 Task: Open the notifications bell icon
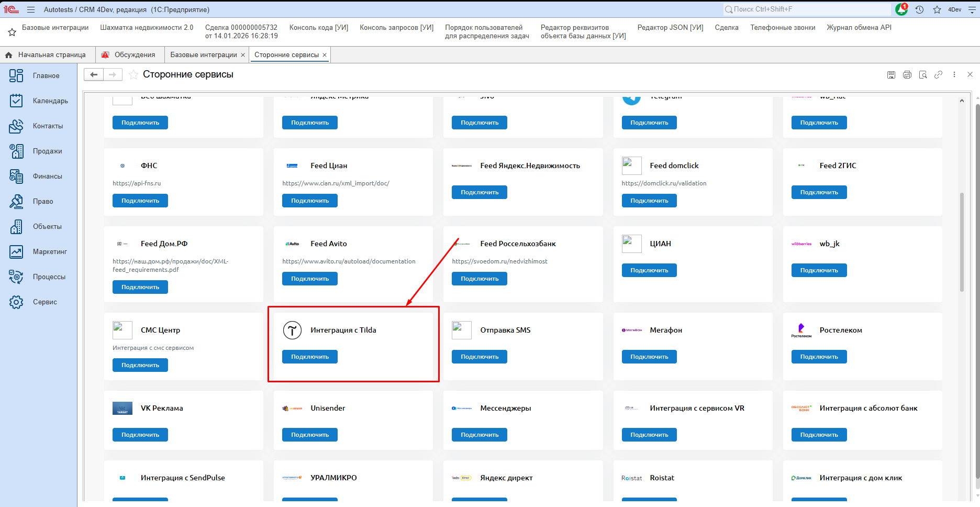901,9
